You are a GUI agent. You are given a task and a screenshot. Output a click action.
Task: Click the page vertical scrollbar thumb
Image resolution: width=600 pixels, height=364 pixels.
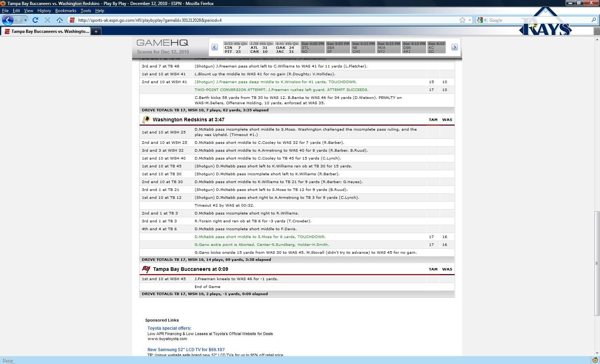(596, 263)
